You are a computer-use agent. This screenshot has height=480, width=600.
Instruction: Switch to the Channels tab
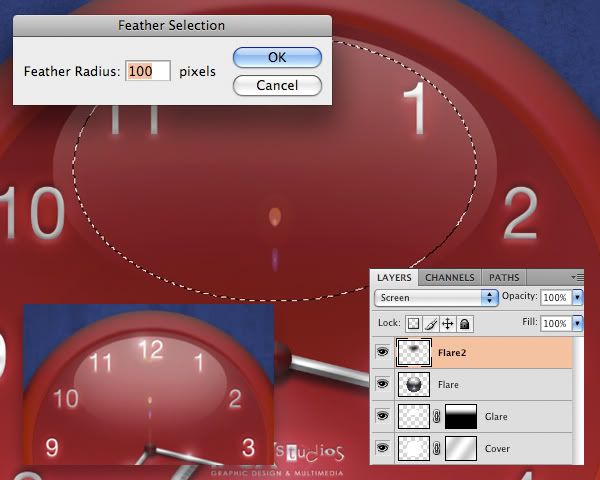coord(450,277)
